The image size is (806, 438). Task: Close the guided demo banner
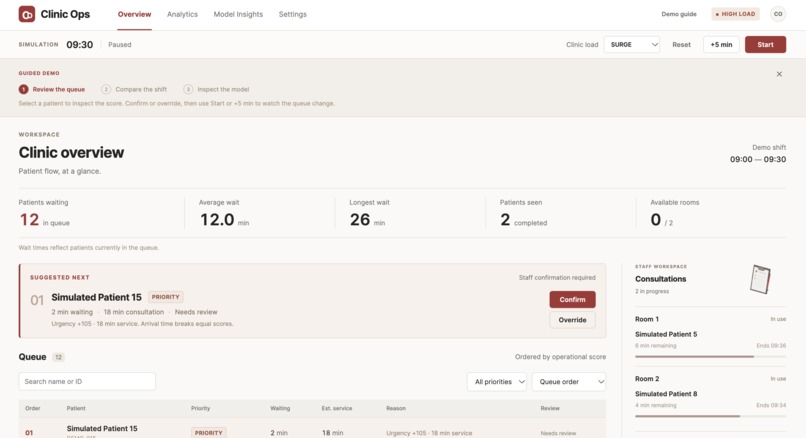pos(779,74)
